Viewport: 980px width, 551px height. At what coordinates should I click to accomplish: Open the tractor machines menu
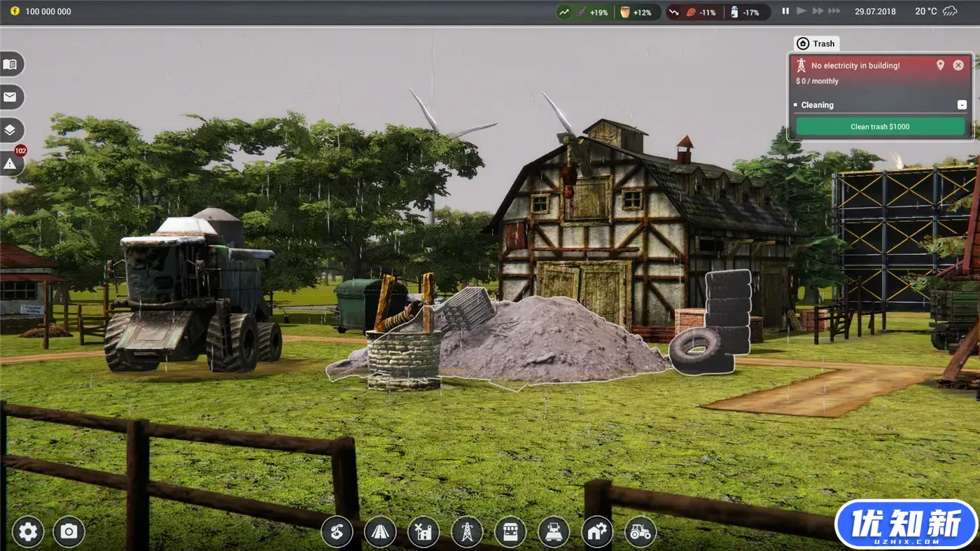pos(640,531)
